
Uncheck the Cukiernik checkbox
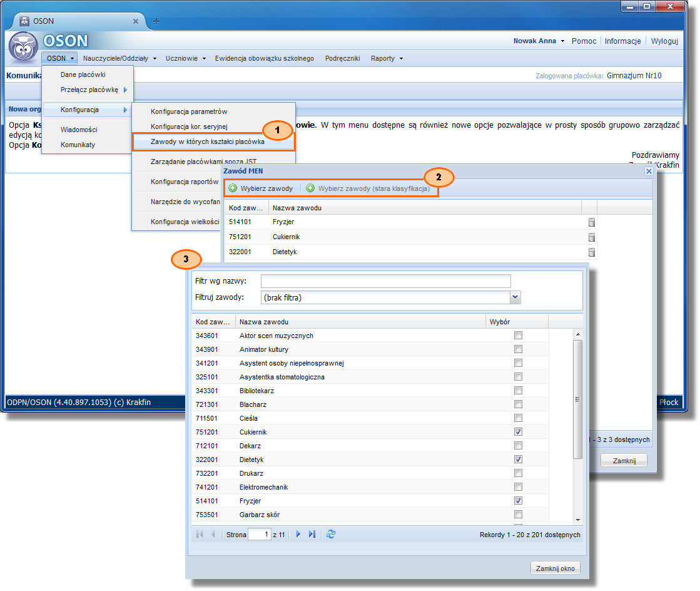click(518, 432)
